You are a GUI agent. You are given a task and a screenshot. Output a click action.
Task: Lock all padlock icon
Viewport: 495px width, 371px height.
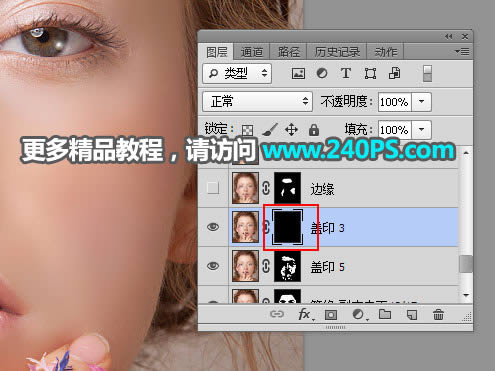click(314, 130)
